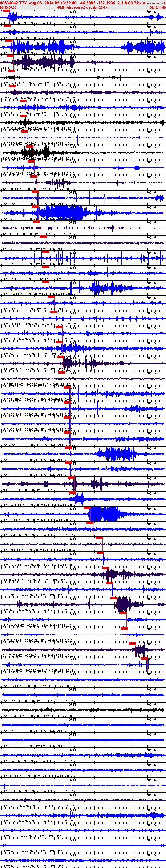Image resolution: width=166 pixels, height=868 pixels.
Task: Select the UW UWFH EHZ trace label
Action: click(39, 505)
